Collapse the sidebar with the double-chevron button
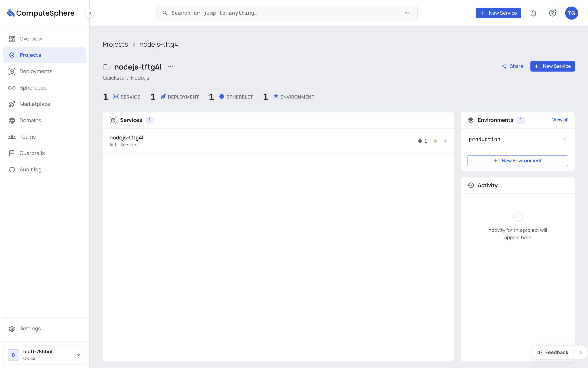588x368 pixels. [x=90, y=13]
